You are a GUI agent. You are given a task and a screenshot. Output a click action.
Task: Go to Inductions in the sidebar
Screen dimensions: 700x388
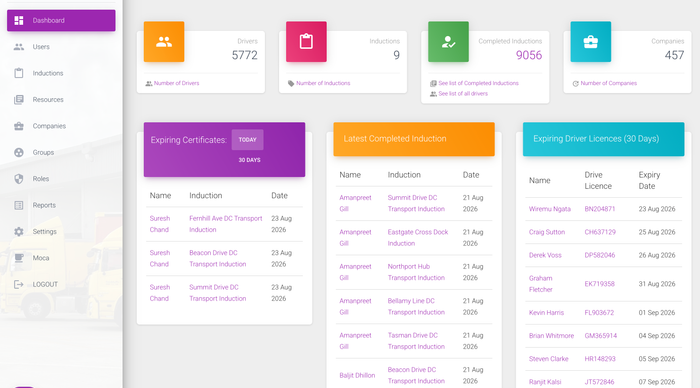(61, 73)
